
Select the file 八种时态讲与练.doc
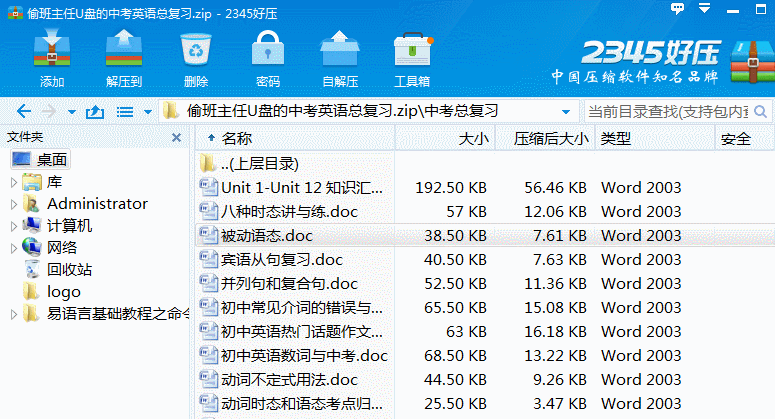coord(289,211)
